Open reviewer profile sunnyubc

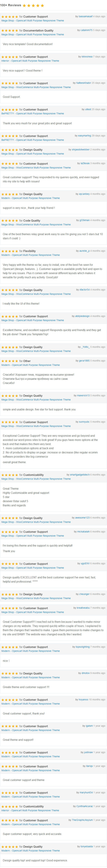(84, 422)
